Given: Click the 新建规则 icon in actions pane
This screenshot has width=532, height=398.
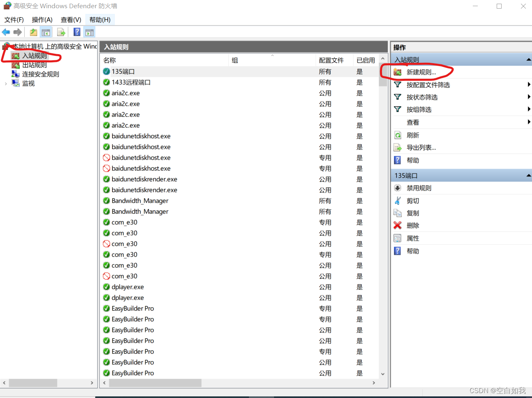Looking at the screenshot, I should pos(397,72).
